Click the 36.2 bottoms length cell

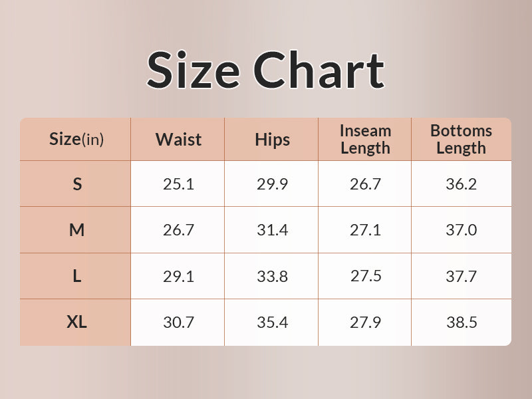461,184
